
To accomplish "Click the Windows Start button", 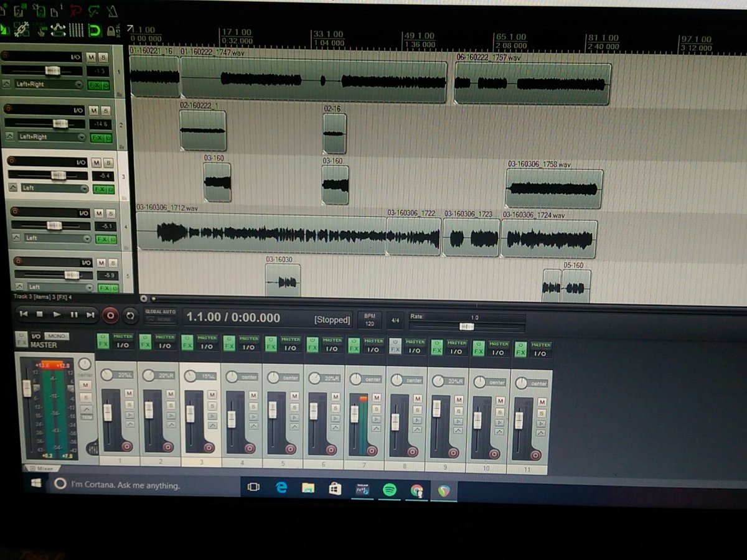I will tap(36, 483).
